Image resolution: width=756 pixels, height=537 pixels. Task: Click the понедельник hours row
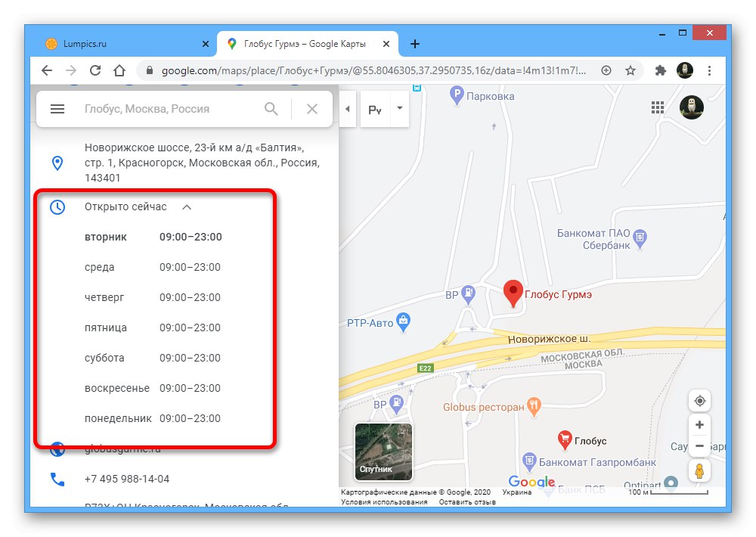[x=153, y=418]
